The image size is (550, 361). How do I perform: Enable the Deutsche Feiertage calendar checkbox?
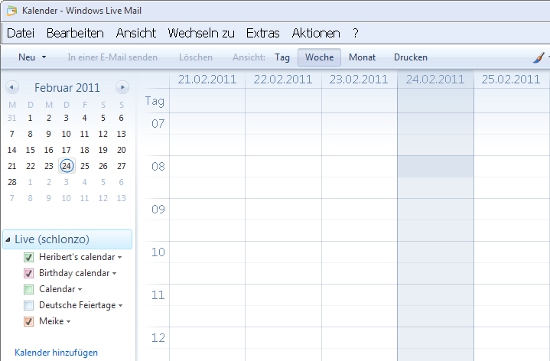[x=29, y=306]
